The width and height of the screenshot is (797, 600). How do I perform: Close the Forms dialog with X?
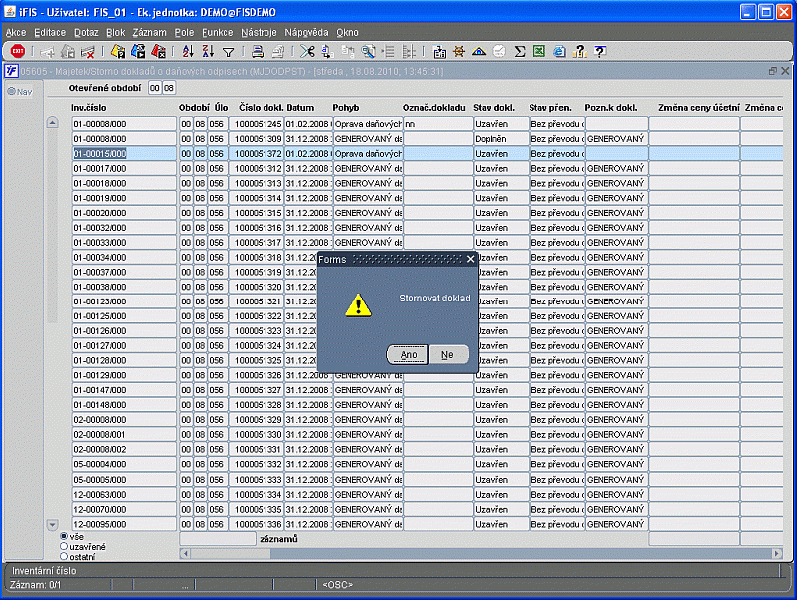coord(470,259)
